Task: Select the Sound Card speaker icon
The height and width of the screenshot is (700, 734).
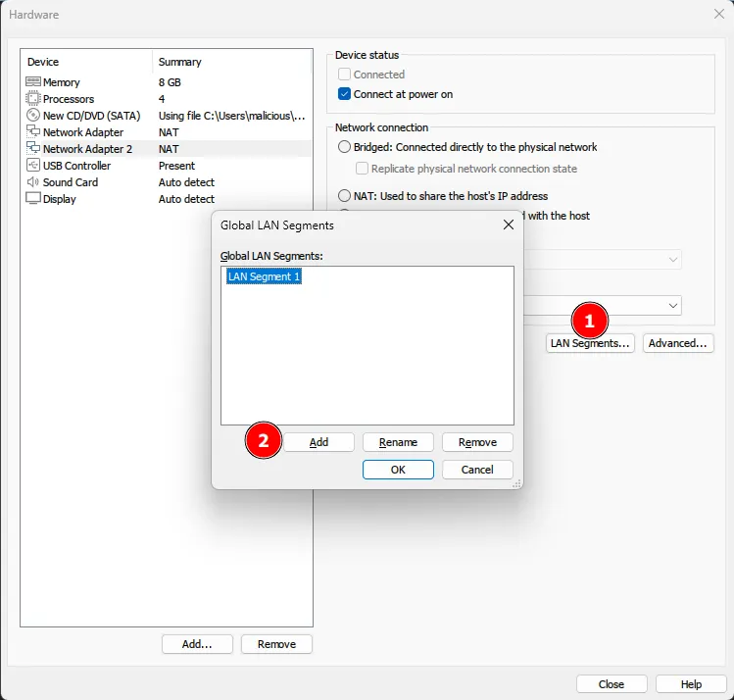Action: (x=33, y=182)
